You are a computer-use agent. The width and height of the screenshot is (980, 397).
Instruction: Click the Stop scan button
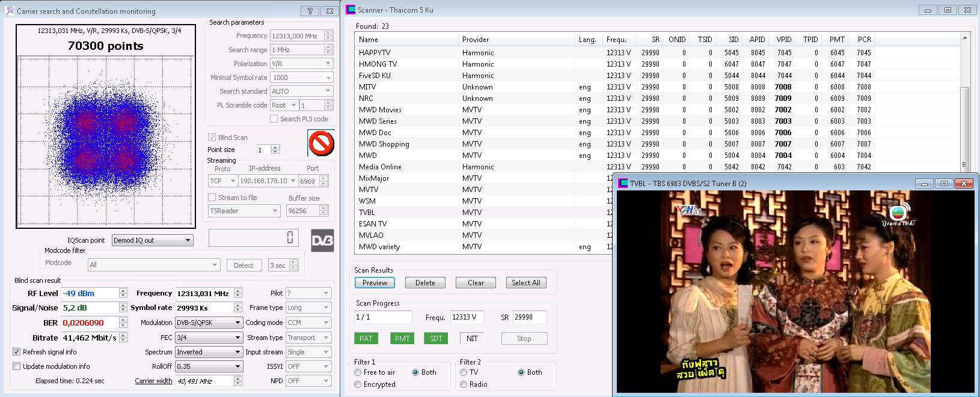coord(524,339)
